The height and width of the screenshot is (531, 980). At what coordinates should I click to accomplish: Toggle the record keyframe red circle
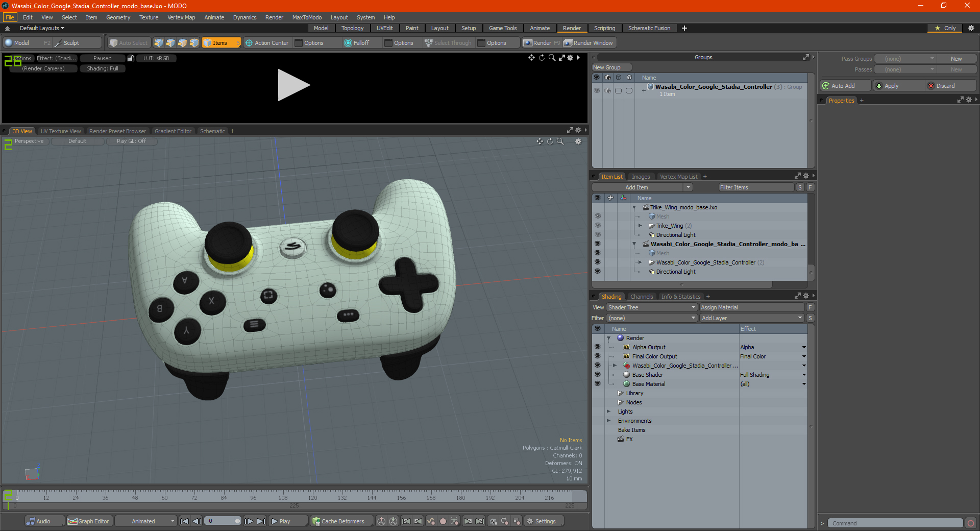coord(443,521)
